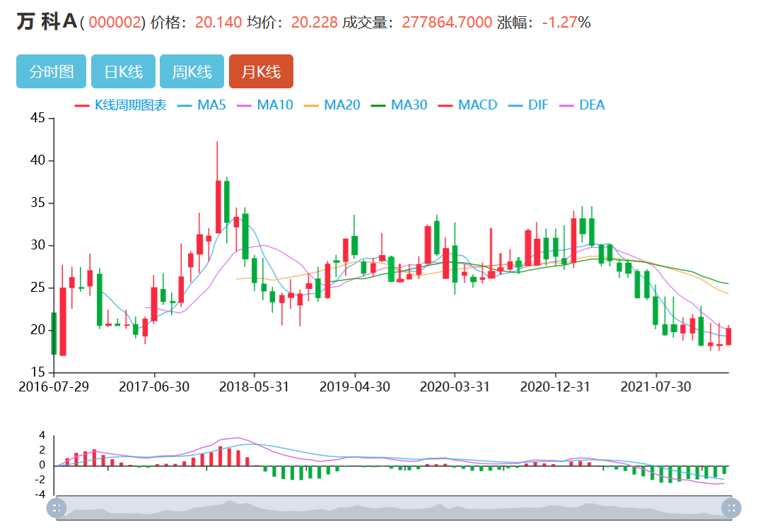
Task: Switch to the 分时图 tab
Action: (x=51, y=71)
